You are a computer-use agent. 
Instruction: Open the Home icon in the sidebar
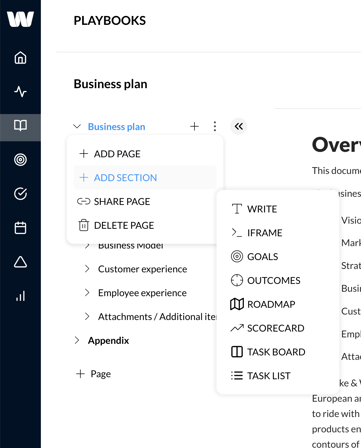pos(20,58)
